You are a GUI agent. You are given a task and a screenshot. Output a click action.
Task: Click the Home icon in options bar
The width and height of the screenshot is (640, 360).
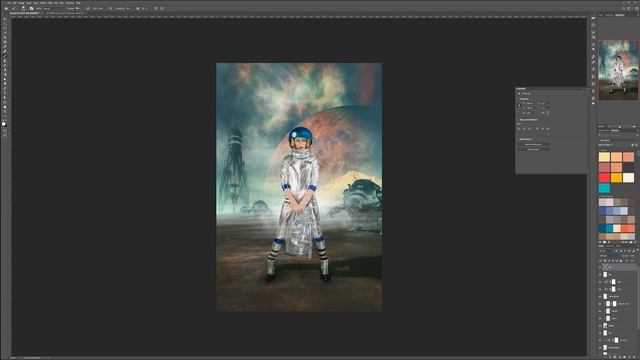[6, 8]
